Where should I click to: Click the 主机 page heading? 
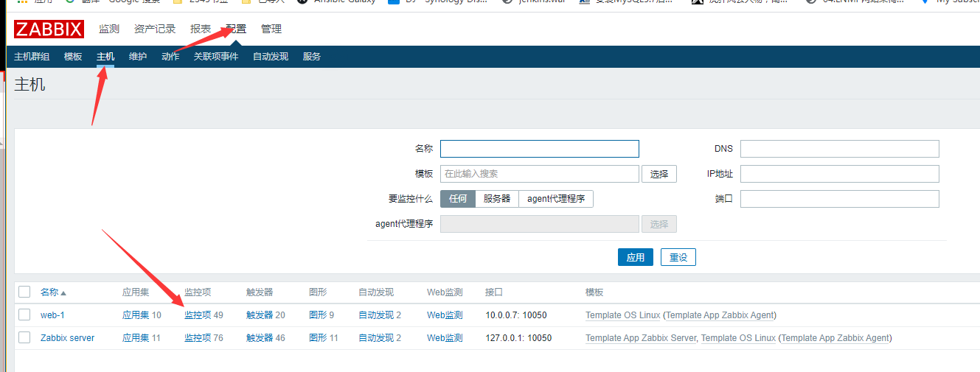point(29,85)
